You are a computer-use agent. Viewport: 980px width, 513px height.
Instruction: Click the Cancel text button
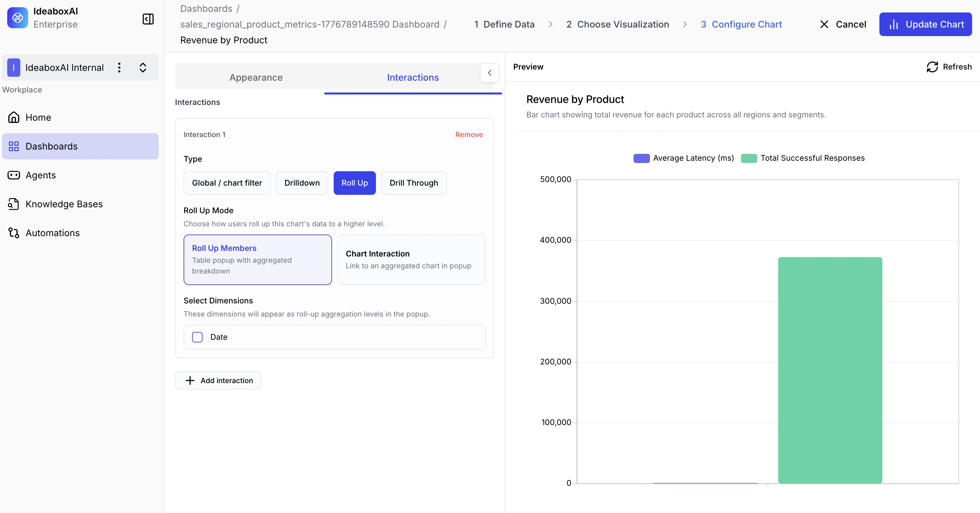851,24
